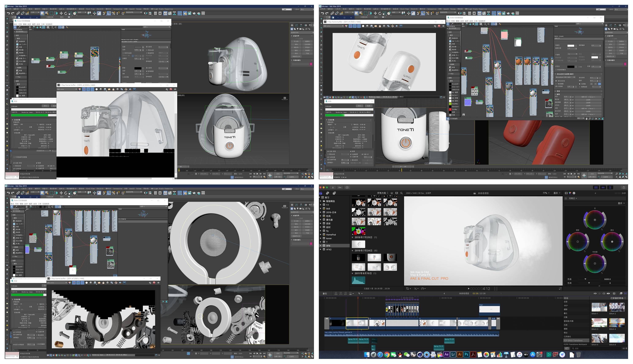Click Undo in the 4A.max toolbar
This screenshot has height=364, width=633.
coord(8,14)
